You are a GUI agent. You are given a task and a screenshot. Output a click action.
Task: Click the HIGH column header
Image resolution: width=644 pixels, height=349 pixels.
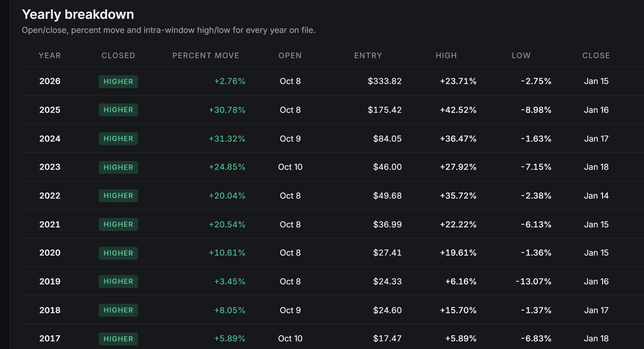click(446, 56)
